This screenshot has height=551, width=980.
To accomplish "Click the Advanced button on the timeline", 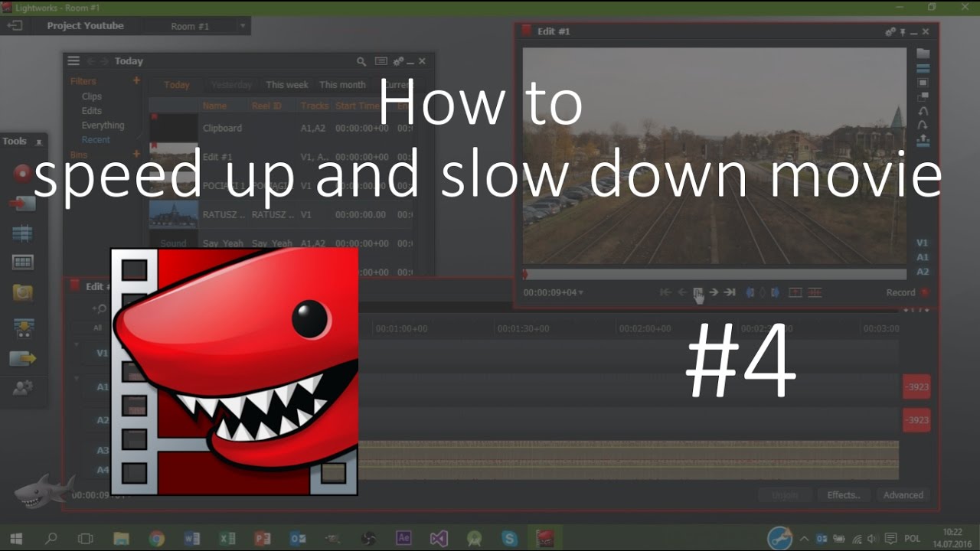I will point(903,495).
